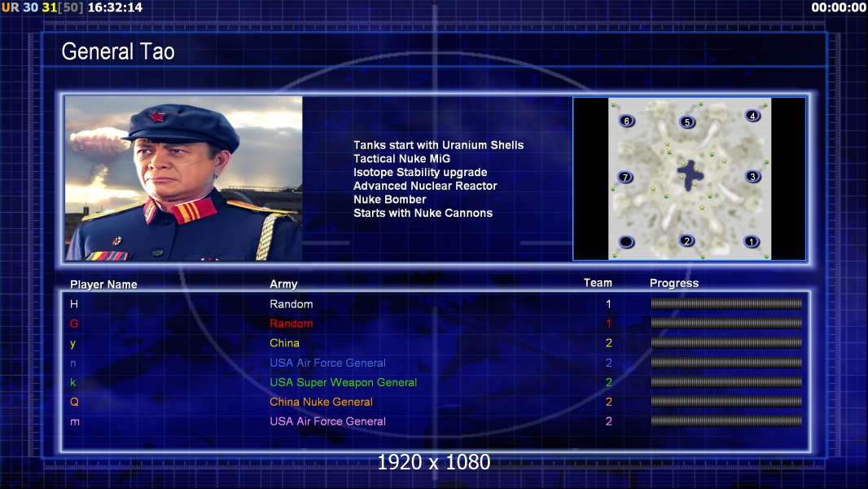Click pink player name m
The image size is (868, 489).
coord(75,421)
